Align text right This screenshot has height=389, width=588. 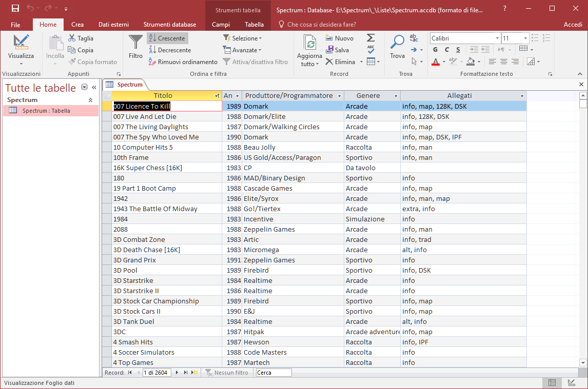515,62
